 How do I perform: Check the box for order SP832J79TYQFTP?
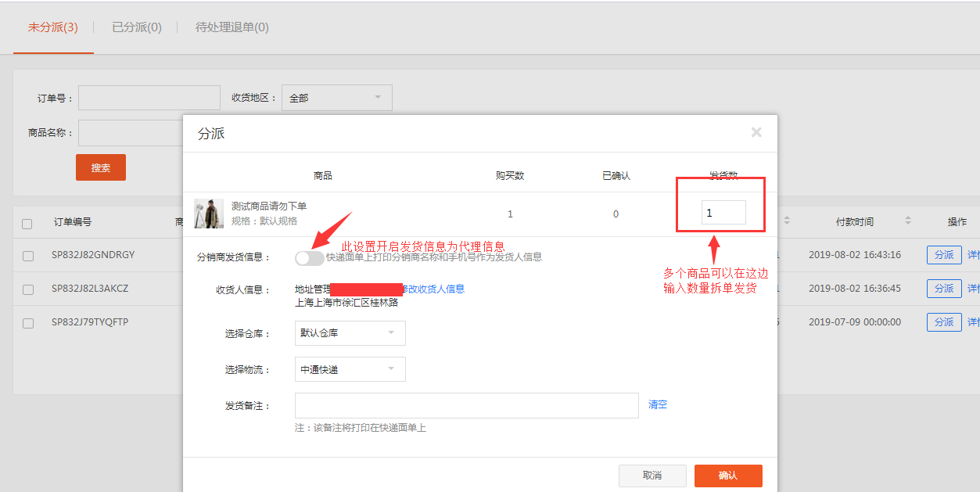click(x=27, y=322)
